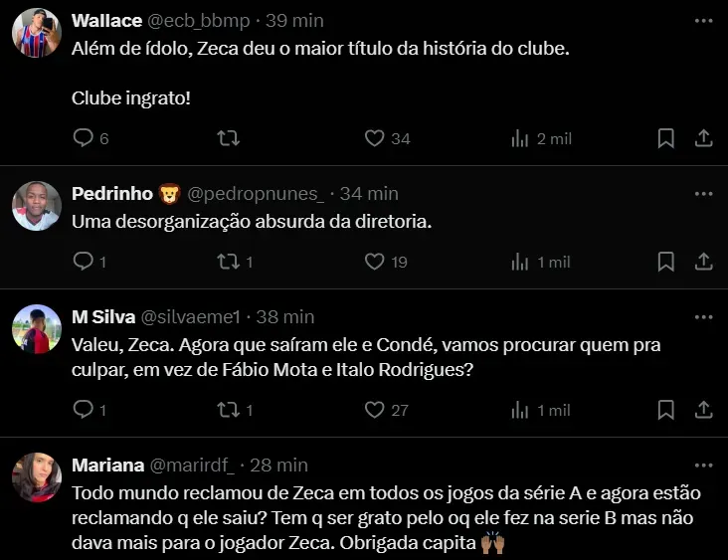Reply to Pedrinho's tweet
This screenshot has height=560, width=728.
pos(84,262)
